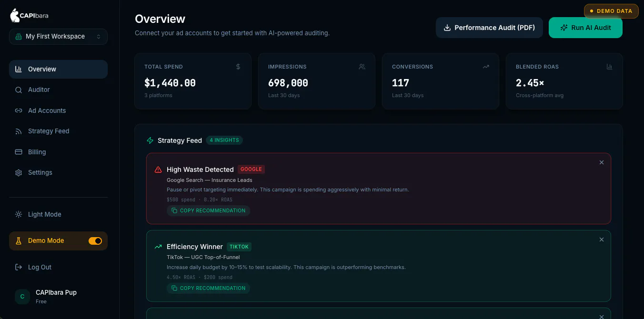Viewport: 644px width, 319px height.
Task: Dismiss the third insight card at bottom
Action: (x=602, y=316)
